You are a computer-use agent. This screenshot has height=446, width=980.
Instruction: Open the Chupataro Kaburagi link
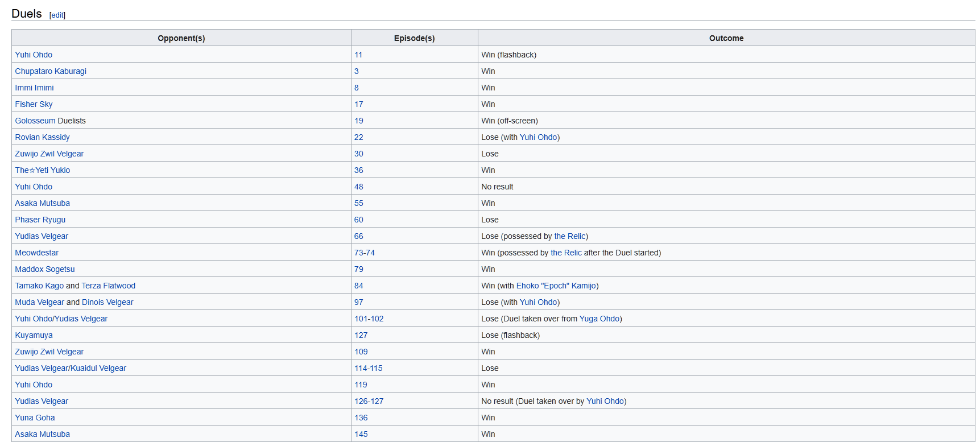pyautogui.click(x=51, y=71)
